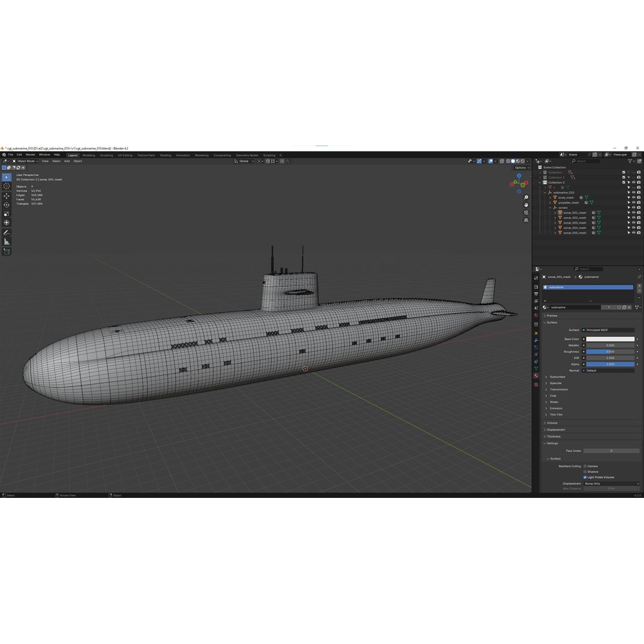This screenshot has height=644, width=644.
Task: Expand the Subsurface section
Action: coord(557,377)
